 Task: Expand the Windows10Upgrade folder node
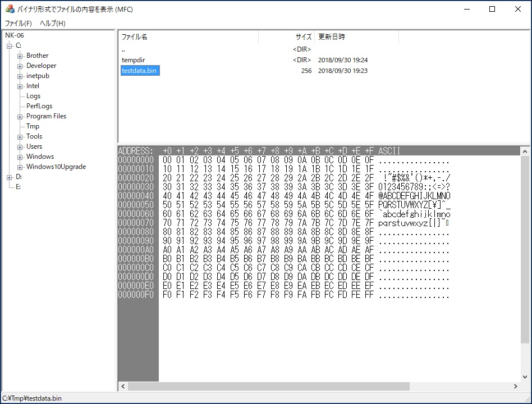click(x=20, y=167)
